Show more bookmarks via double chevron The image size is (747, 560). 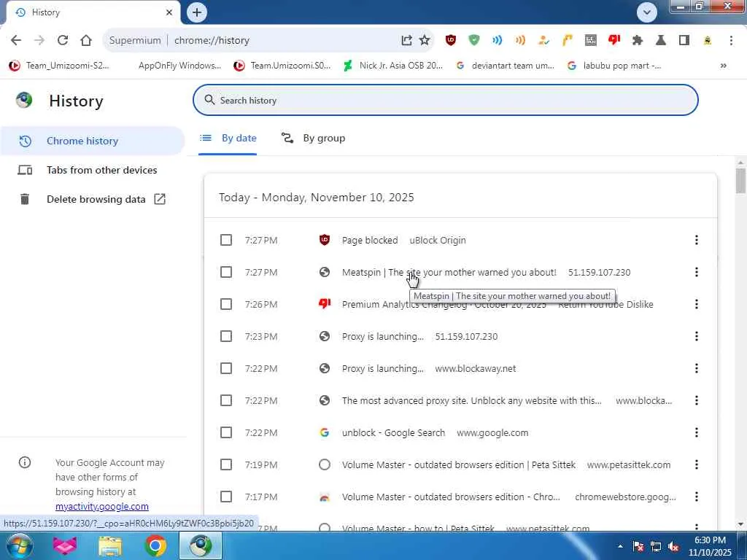click(x=723, y=66)
